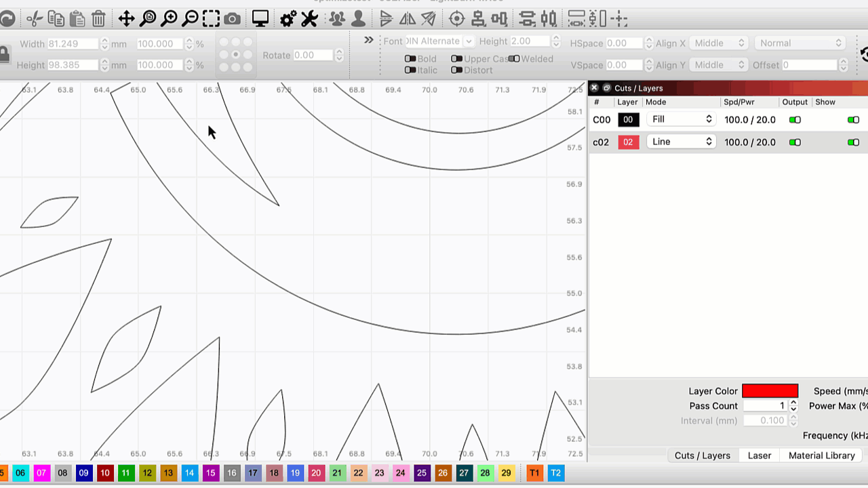Click the Zoom Out magnifier icon
This screenshot has height=488, width=868.
tap(190, 19)
